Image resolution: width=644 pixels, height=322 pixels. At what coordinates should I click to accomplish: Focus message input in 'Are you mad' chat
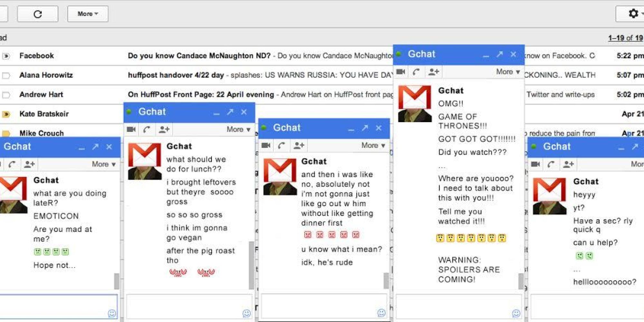tap(58, 306)
